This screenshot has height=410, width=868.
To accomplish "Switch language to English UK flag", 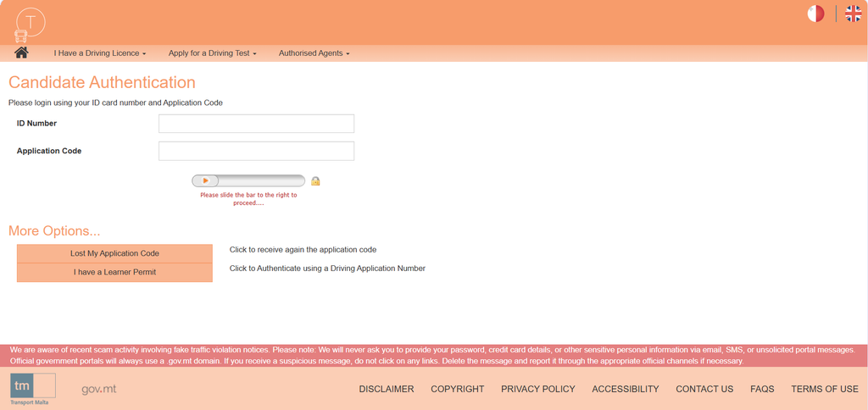I will (853, 14).
